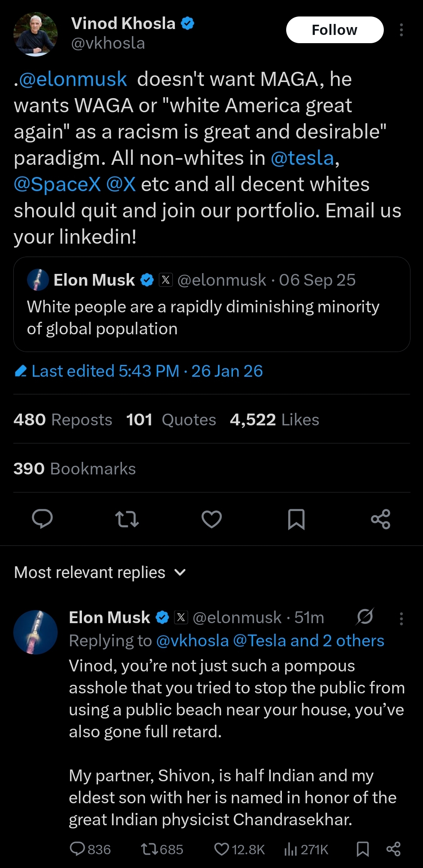Share Elon Musk's reply
The height and width of the screenshot is (868, 423).
(393, 849)
